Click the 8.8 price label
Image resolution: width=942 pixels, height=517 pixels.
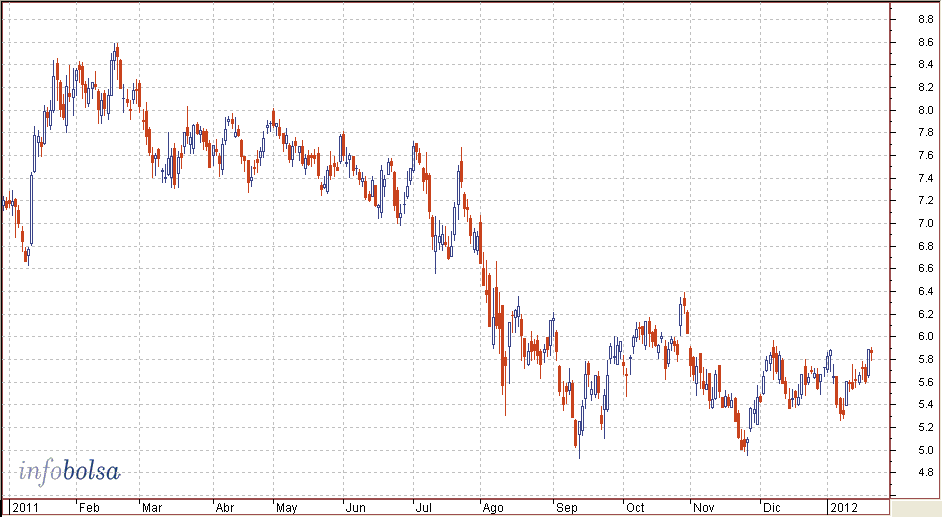tap(926, 20)
